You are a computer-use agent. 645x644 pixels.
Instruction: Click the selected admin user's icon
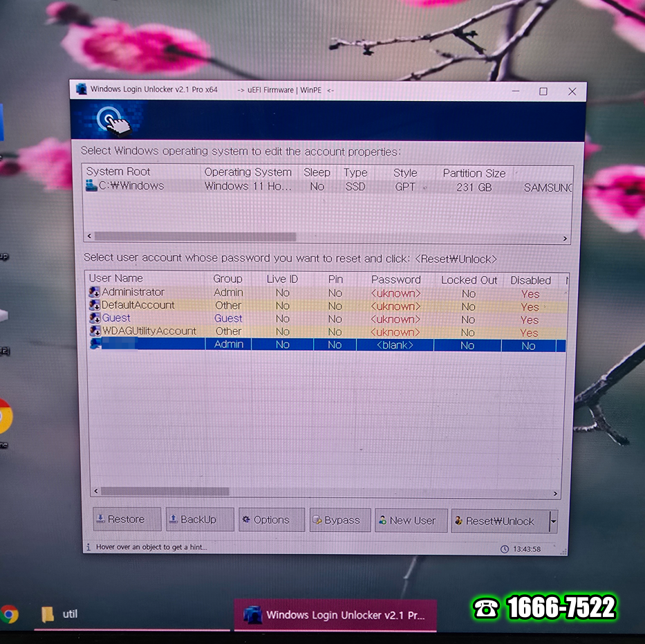(x=95, y=344)
